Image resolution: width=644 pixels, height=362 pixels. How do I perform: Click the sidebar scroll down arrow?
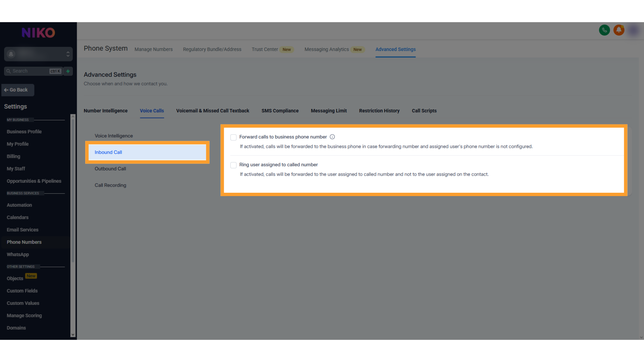pyautogui.click(x=73, y=335)
